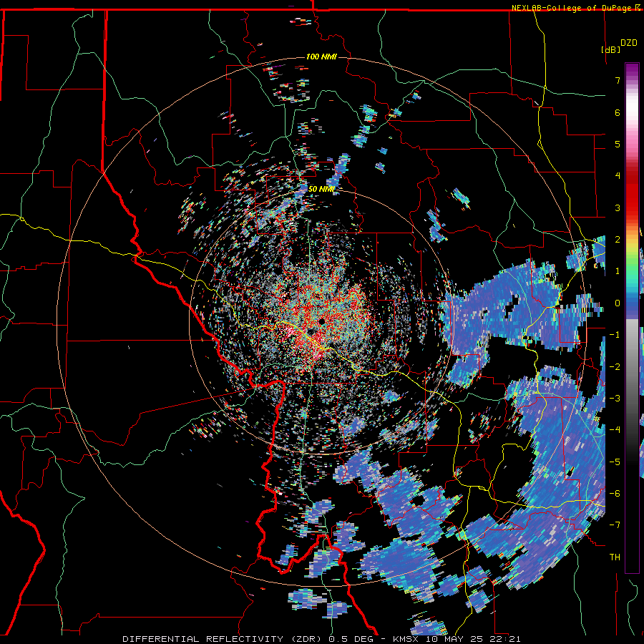Click the 1 value on the dB scale
Screen dimensions: 644x644
click(618, 271)
